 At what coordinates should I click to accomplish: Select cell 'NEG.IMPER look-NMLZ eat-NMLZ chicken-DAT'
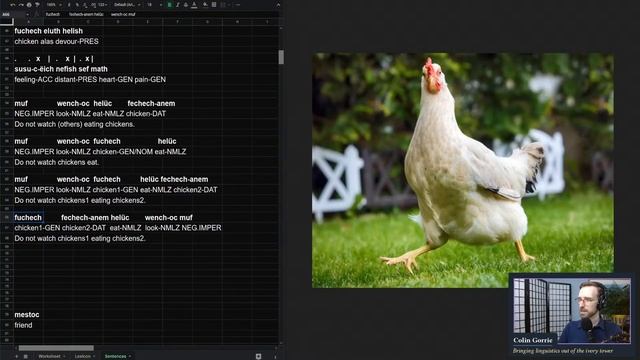click(90, 113)
